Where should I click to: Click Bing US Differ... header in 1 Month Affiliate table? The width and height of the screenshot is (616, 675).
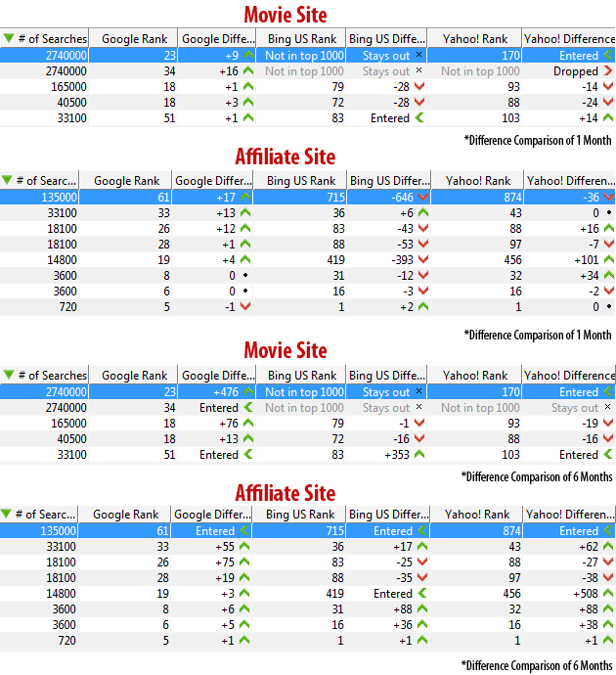click(389, 181)
